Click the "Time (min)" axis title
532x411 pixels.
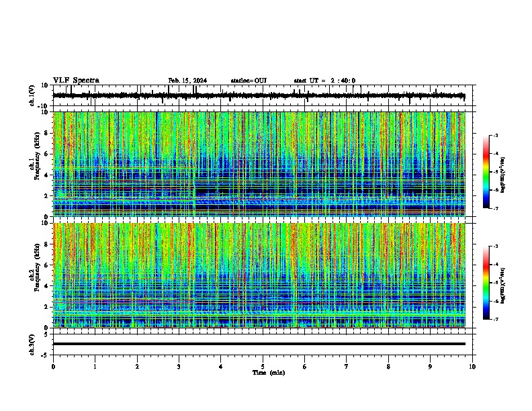[269, 373]
